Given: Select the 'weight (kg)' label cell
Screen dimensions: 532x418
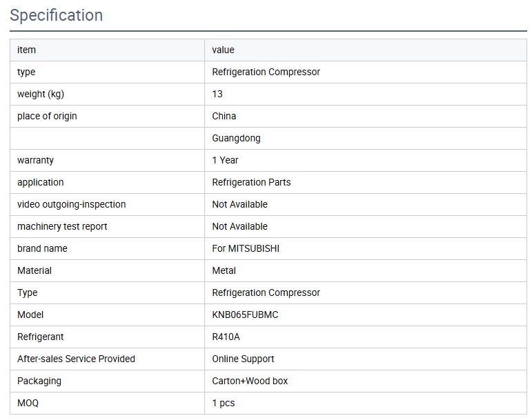Looking at the screenshot, I should pos(41,94).
